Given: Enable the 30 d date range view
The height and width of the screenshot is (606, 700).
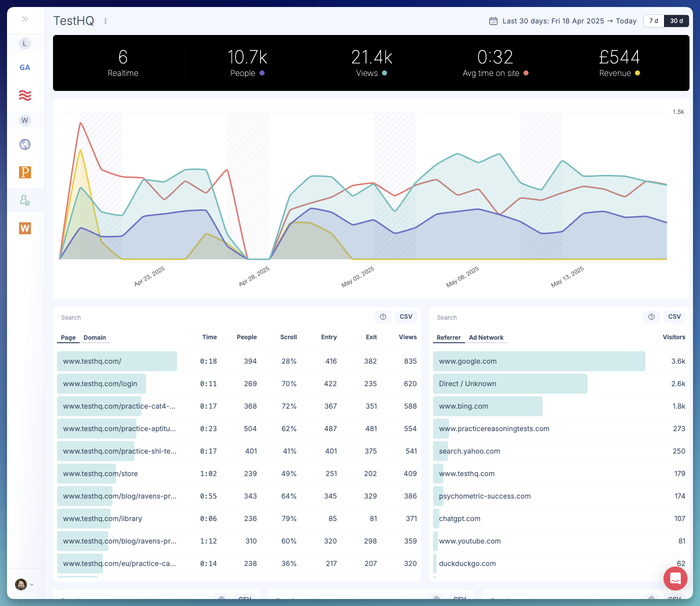Looking at the screenshot, I should click(x=676, y=21).
